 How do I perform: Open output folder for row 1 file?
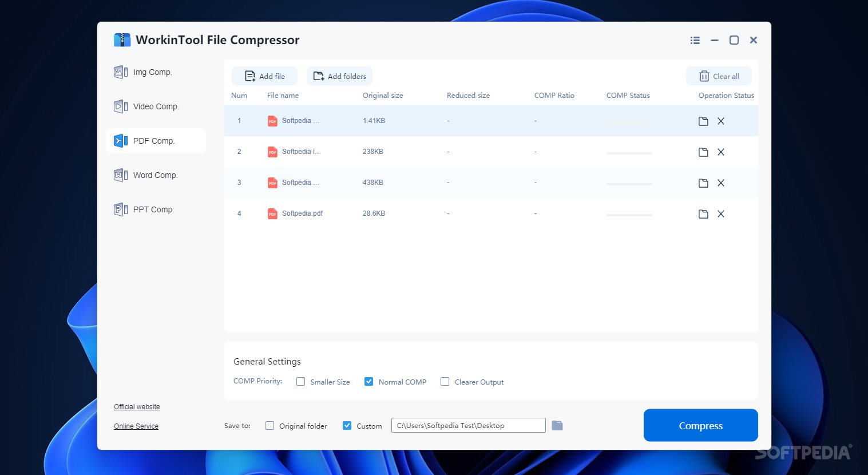[703, 121]
